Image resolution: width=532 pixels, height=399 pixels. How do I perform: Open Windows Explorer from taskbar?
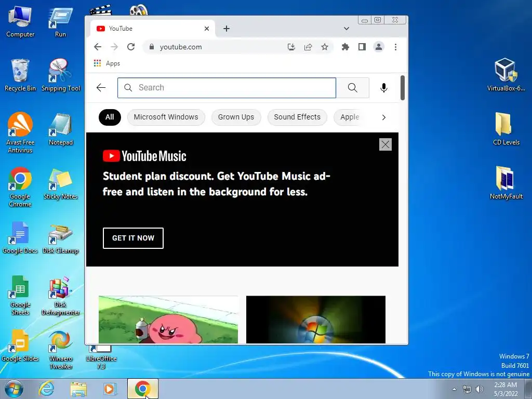[x=78, y=389]
